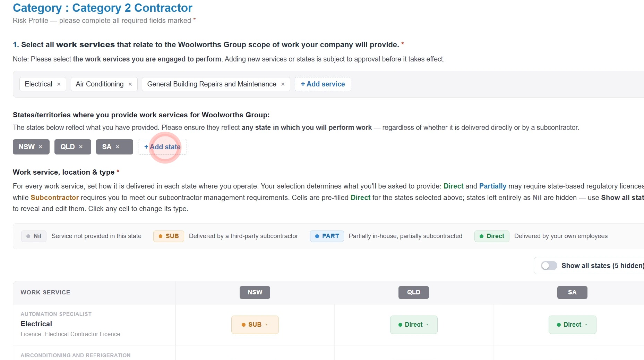Remove the NSW state chip
The width and height of the screenshot is (644, 360).
(41, 147)
